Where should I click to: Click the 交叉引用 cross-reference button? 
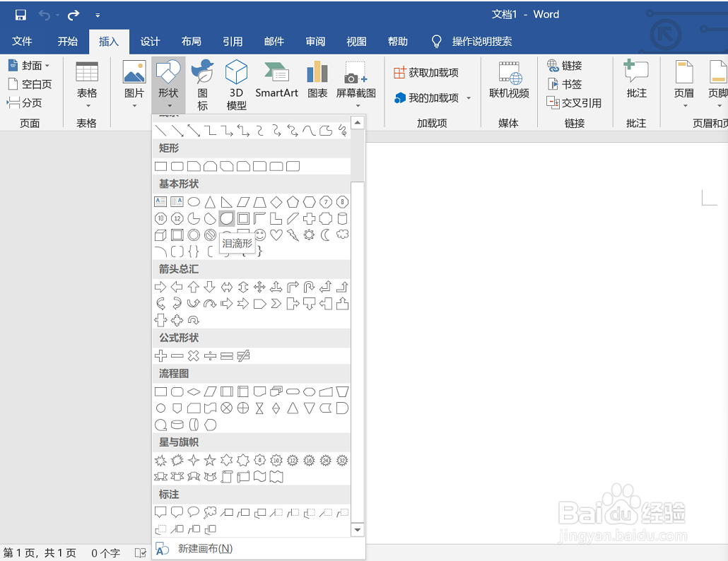tap(575, 102)
